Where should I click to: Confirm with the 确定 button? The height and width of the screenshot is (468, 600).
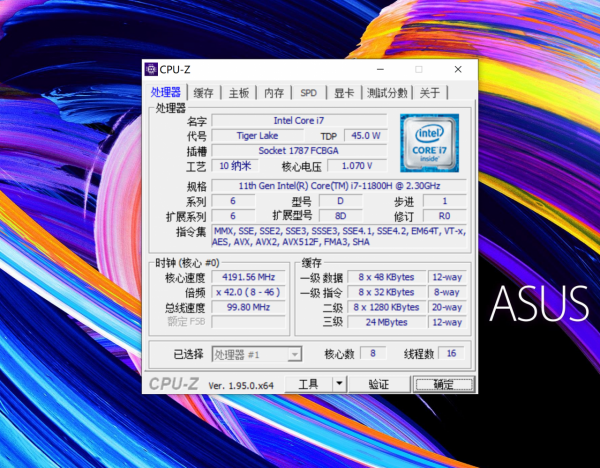pyautogui.click(x=436, y=384)
